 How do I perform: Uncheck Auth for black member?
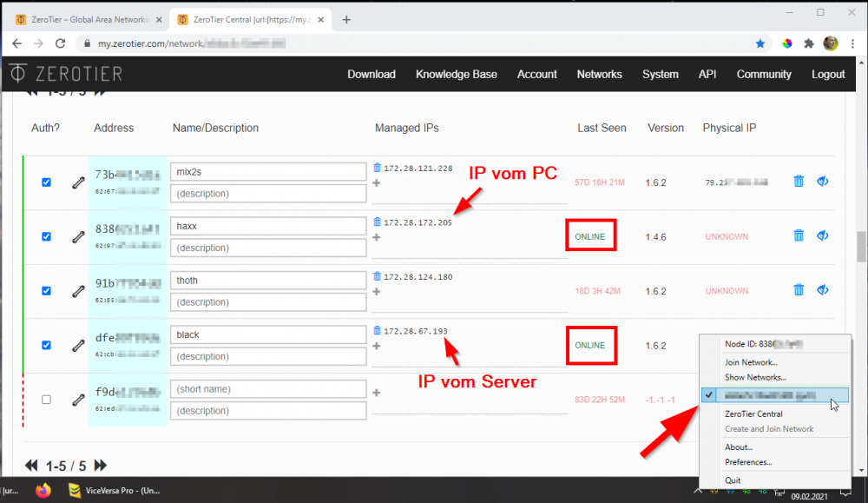[47, 345]
